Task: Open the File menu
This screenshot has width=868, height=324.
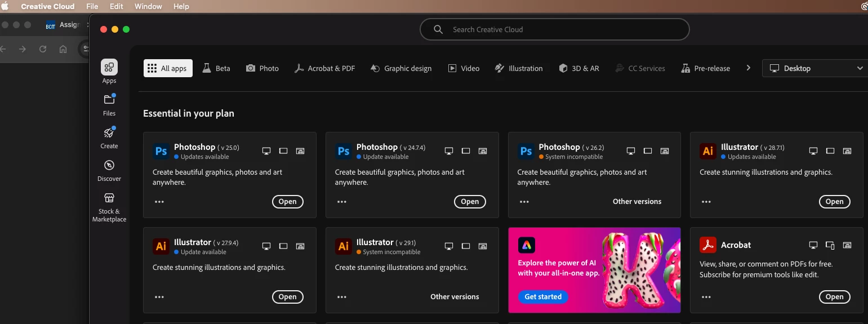Action: pyautogui.click(x=92, y=6)
